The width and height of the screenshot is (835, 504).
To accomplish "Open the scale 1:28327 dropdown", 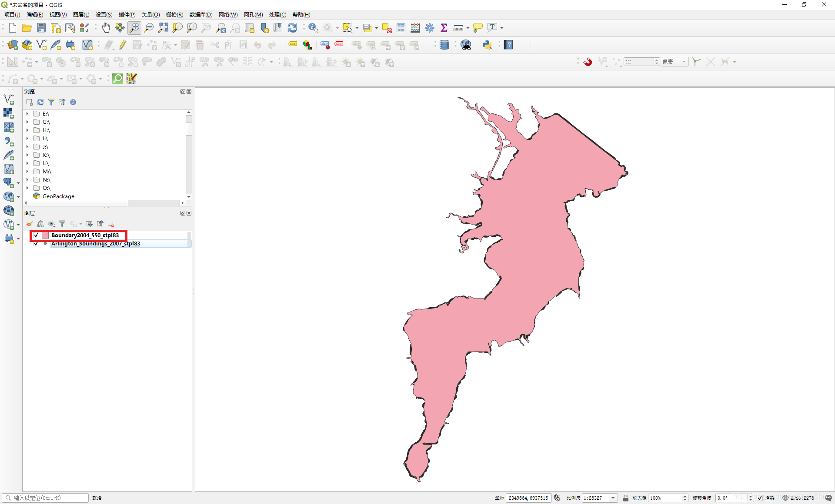I will coord(613,498).
